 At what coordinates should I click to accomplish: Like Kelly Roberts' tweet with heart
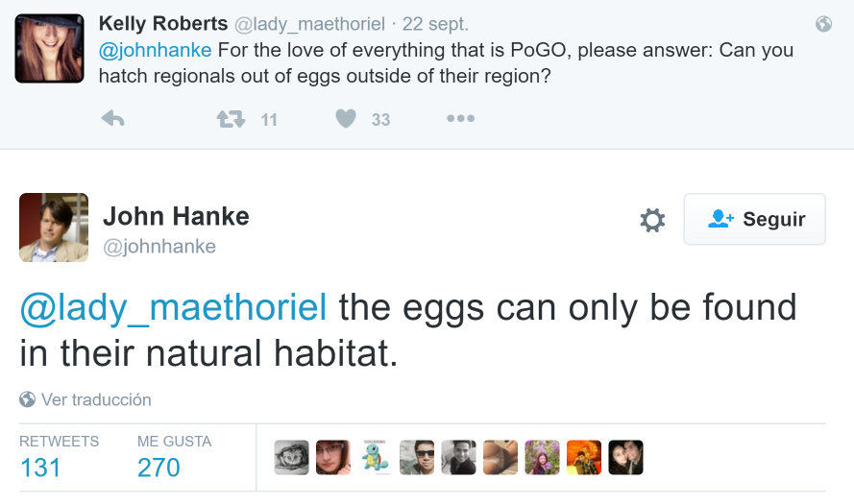(346, 119)
